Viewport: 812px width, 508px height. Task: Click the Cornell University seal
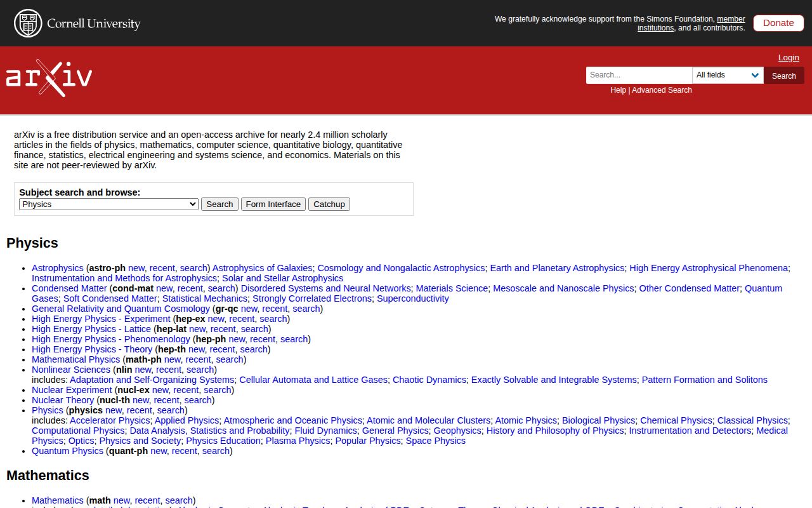click(27, 23)
